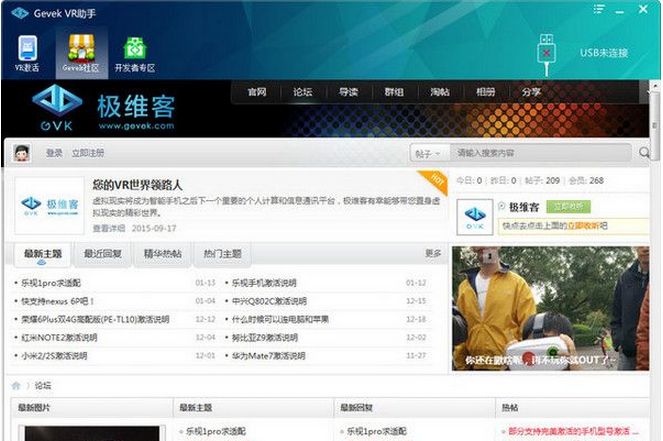Click the home icon before 论坛 breadcrumb
Image resolution: width=663 pixels, height=441 pixels.
pyautogui.click(x=16, y=385)
